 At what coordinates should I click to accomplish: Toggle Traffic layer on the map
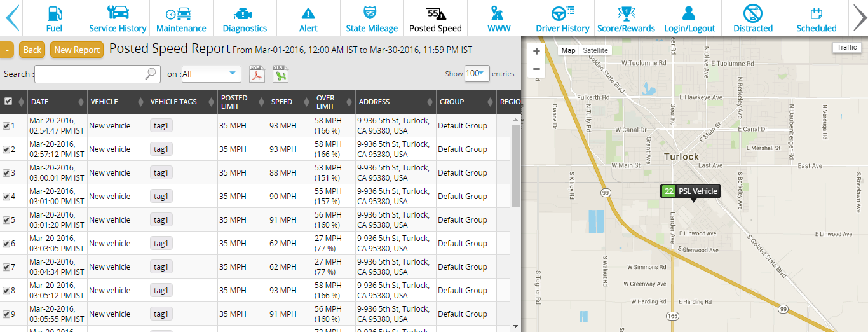coord(847,48)
